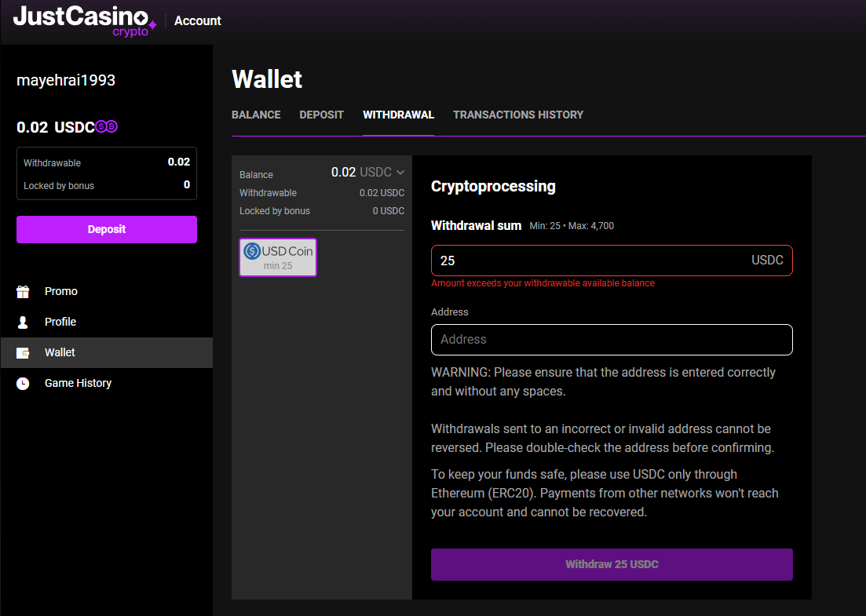Click the USDC suffix in the sum field
The height and width of the screenshot is (616, 866).
click(767, 260)
